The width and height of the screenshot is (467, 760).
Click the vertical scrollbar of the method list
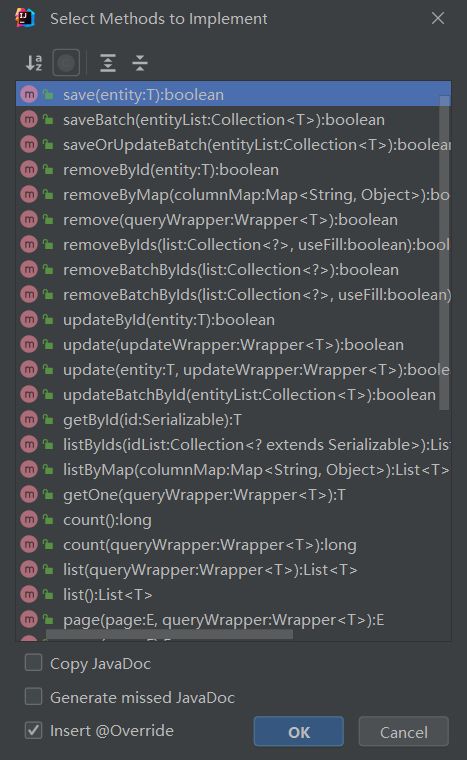(444, 253)
